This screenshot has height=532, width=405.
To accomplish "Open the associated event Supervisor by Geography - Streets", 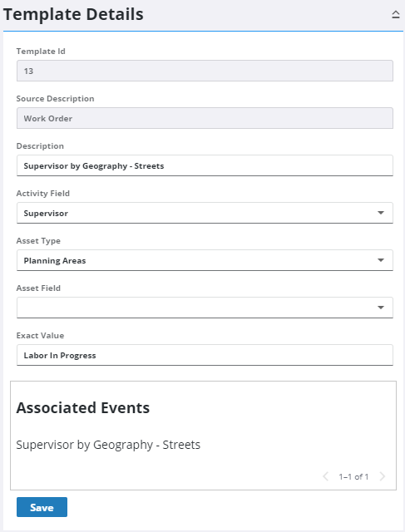I will click(x=108, y=445).
